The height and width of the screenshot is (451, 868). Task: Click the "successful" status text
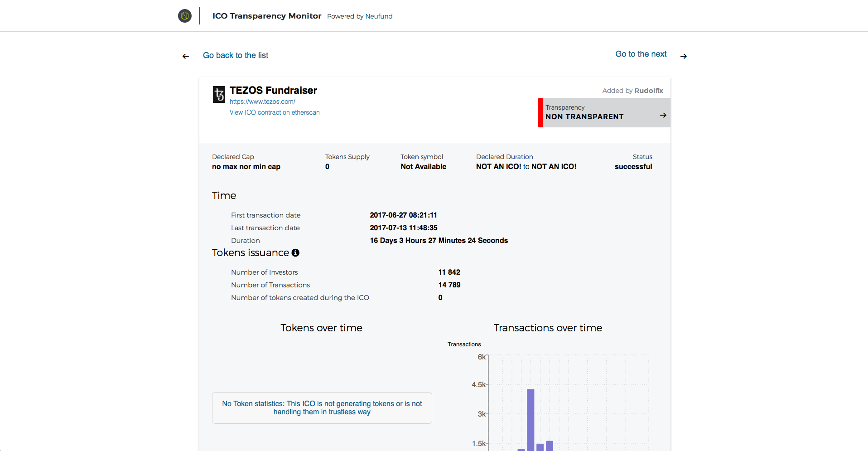coord(633,166)
